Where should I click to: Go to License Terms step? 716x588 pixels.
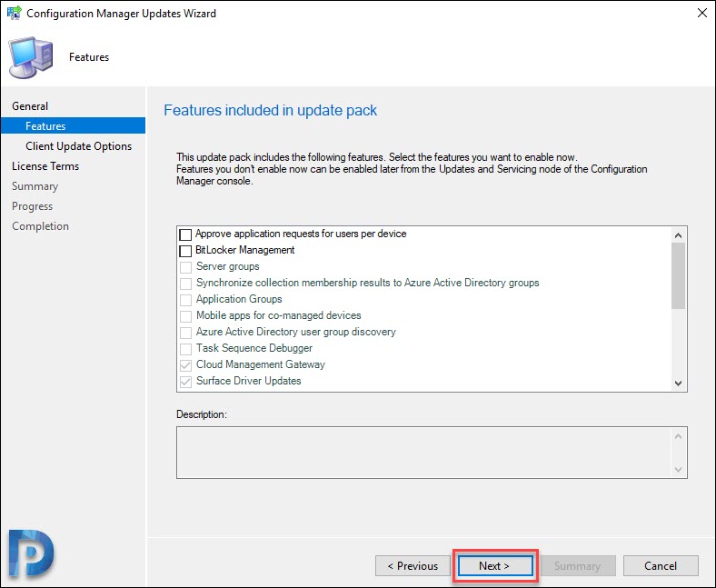tap(45, 166)
